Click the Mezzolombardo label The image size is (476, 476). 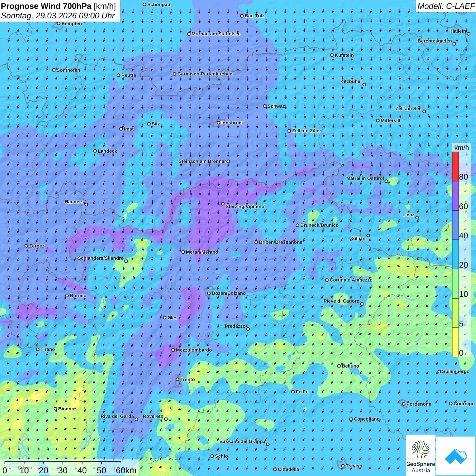194,350
